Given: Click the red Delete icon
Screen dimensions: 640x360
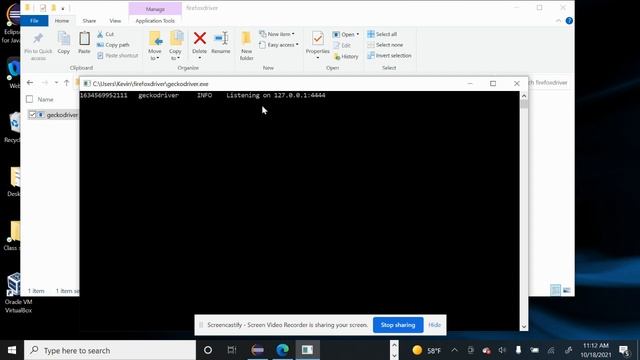Looking at the screenshot, I should coord(200,38).
